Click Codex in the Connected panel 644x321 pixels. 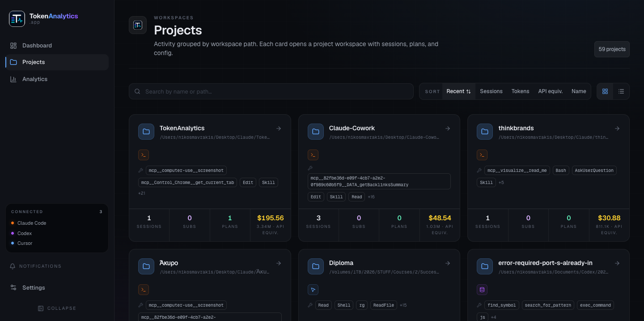(x=25, y=233)
